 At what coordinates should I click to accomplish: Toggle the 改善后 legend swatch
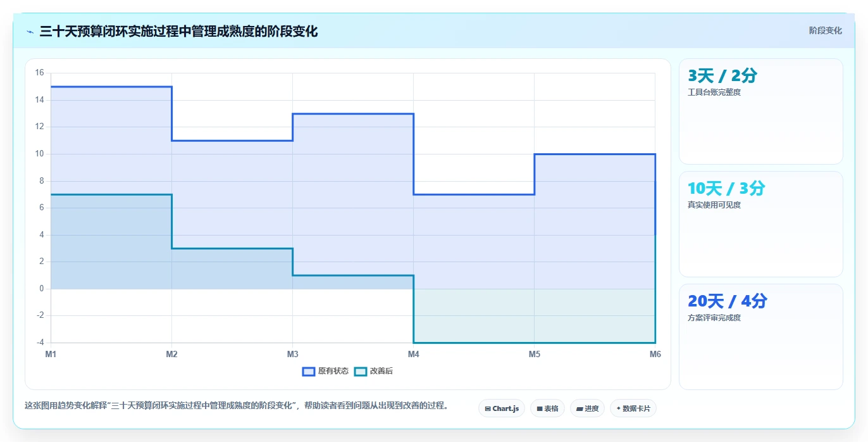coord(361,371)
